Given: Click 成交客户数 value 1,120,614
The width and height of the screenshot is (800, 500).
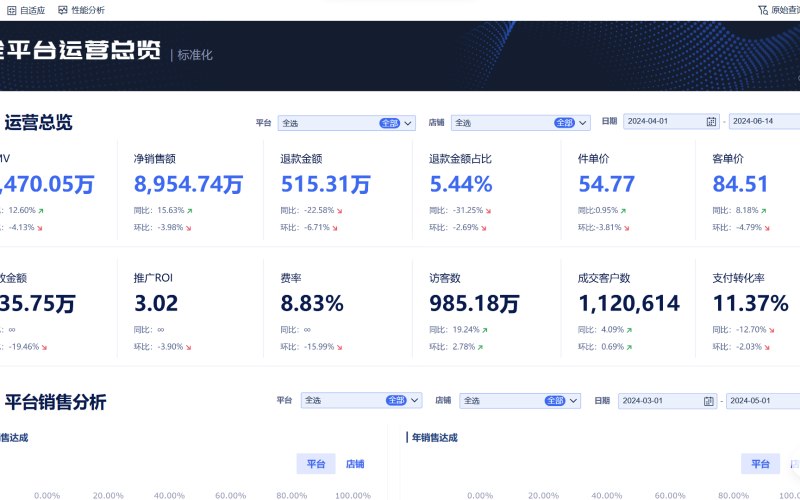Looking at the screenshot, I should click(629, 304).
